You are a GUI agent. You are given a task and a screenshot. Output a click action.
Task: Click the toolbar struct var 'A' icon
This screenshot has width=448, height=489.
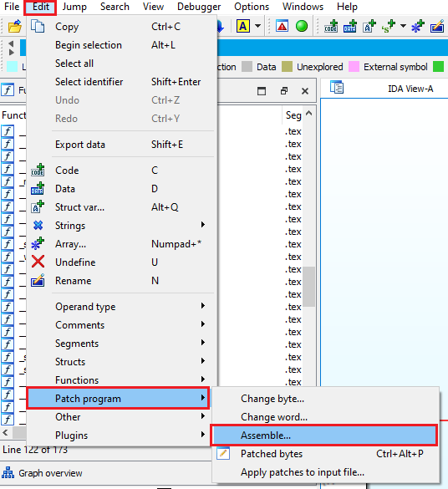pyautogui.click(x=369, y=26)
